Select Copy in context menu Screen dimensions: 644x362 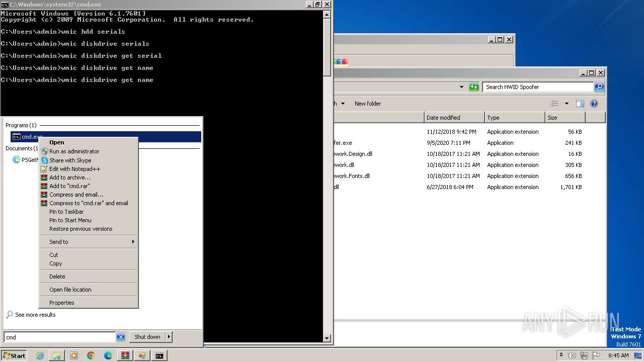click(x=89, y=263)
